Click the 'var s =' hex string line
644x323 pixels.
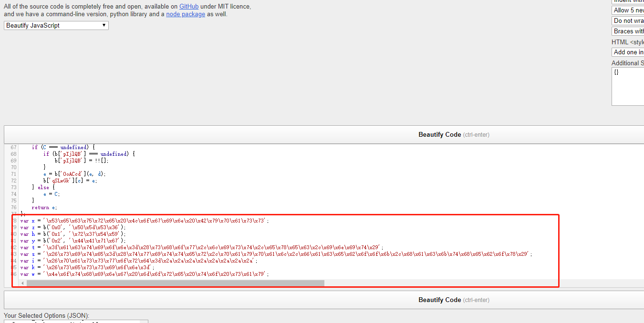tap(276, 254)
